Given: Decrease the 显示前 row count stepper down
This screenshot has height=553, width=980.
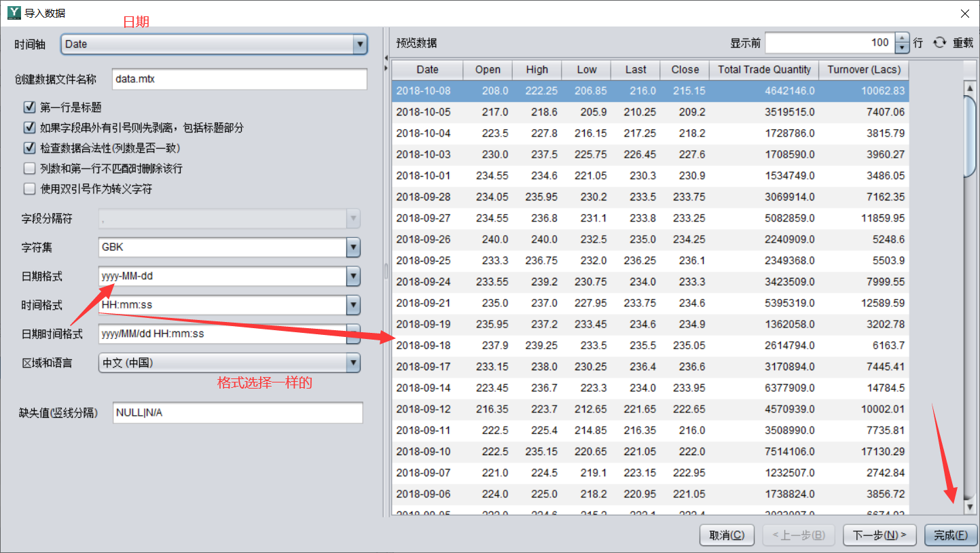Looking at the screenshot, I should [902, 48].
